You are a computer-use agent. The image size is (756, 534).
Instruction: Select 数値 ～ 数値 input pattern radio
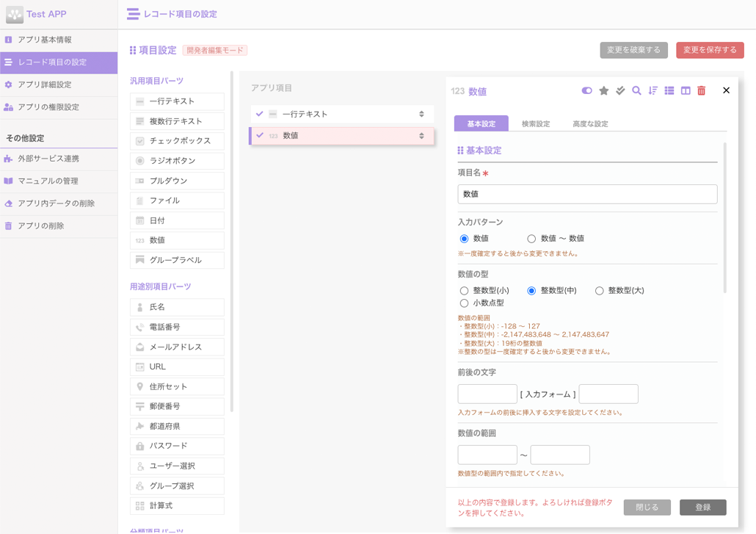pyautogui.click(x=531, y=239)
